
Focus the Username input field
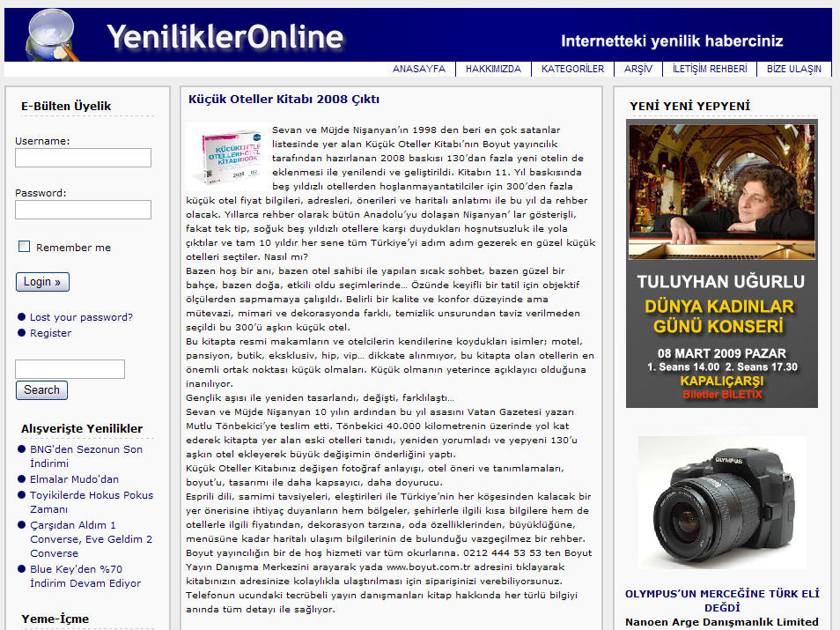(x=83, y=158)
